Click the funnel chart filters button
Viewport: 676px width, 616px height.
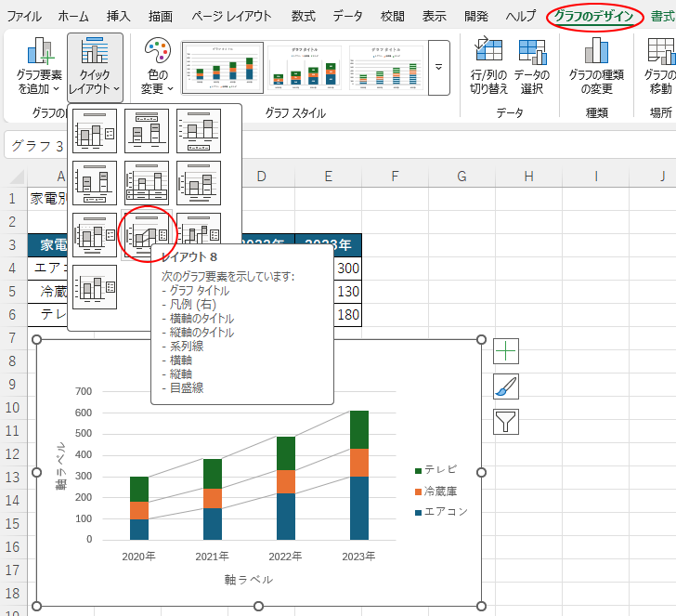[x=506, y=422]
